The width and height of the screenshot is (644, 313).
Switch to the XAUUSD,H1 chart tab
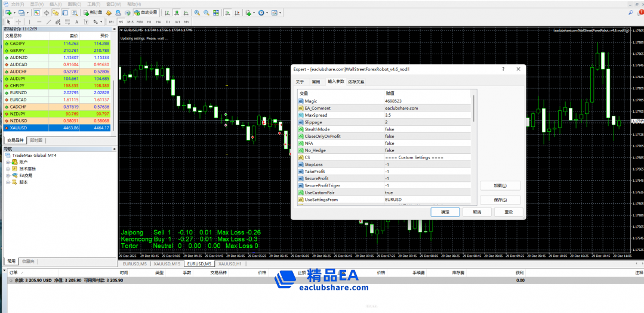(230, 264)
